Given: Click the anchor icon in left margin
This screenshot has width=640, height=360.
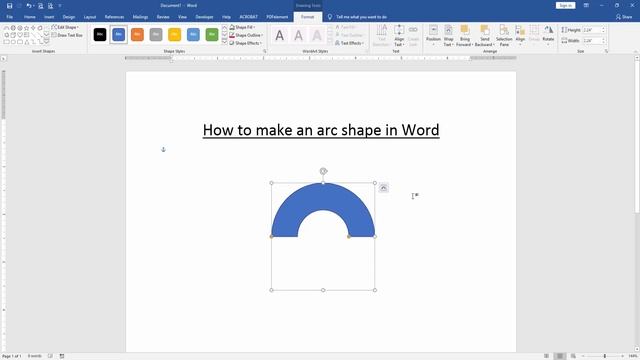Looking at the screenshot, I should [163, 149].
